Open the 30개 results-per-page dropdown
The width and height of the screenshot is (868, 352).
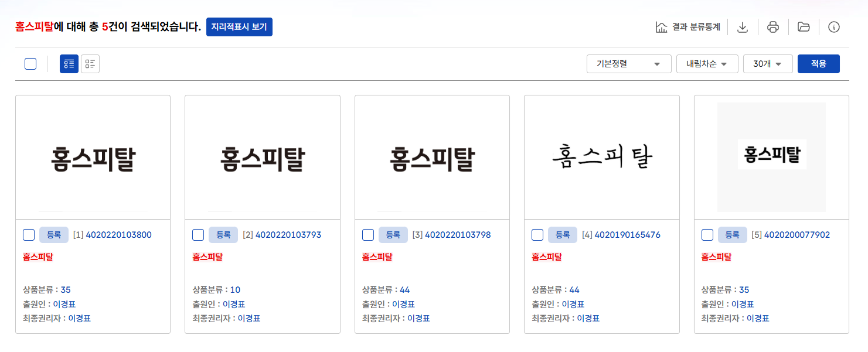tap(767, 64)
